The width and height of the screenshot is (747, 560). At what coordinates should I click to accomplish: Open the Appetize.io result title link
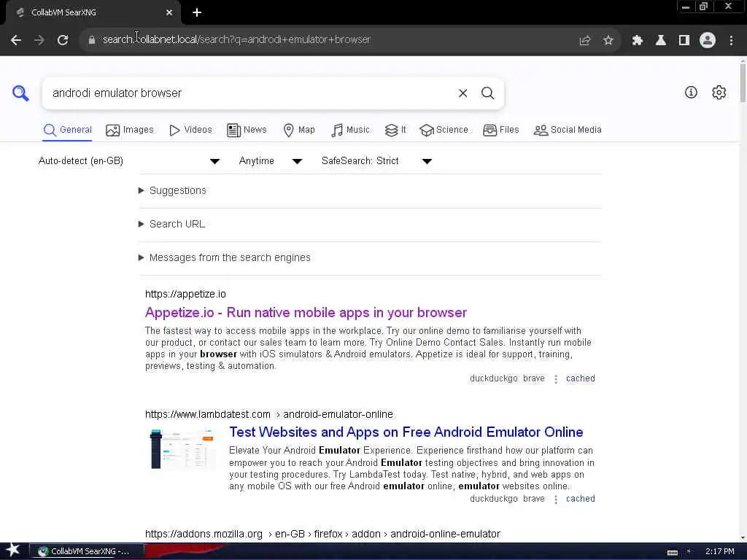pyautogui.click(x=306, y=313)
